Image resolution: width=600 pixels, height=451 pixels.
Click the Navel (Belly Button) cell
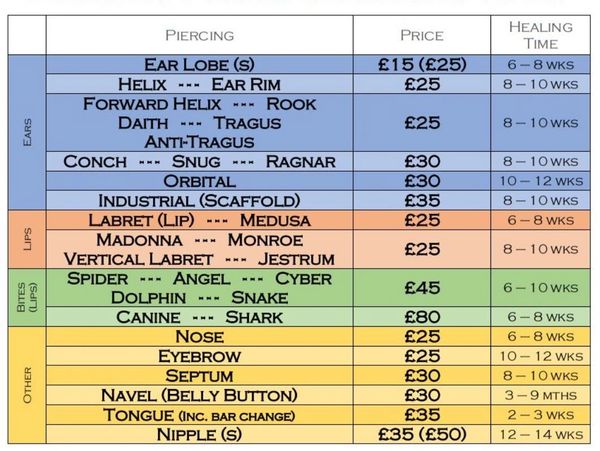click(199, 395)
